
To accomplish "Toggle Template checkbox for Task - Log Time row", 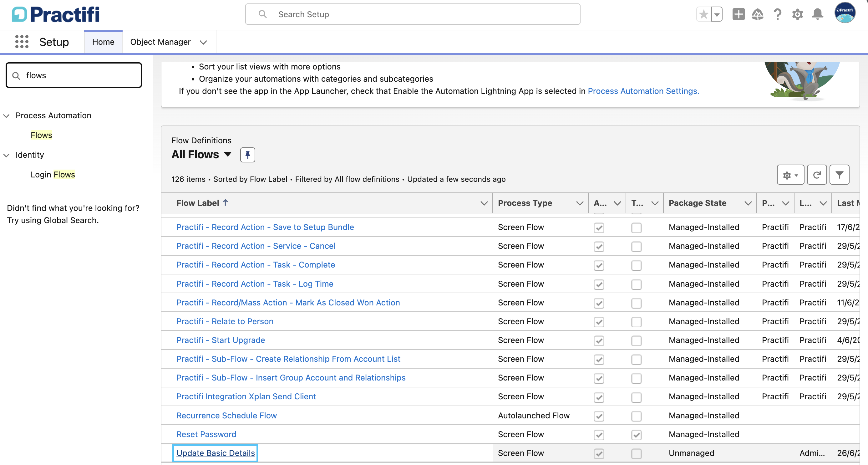I will tap(636, 284).
